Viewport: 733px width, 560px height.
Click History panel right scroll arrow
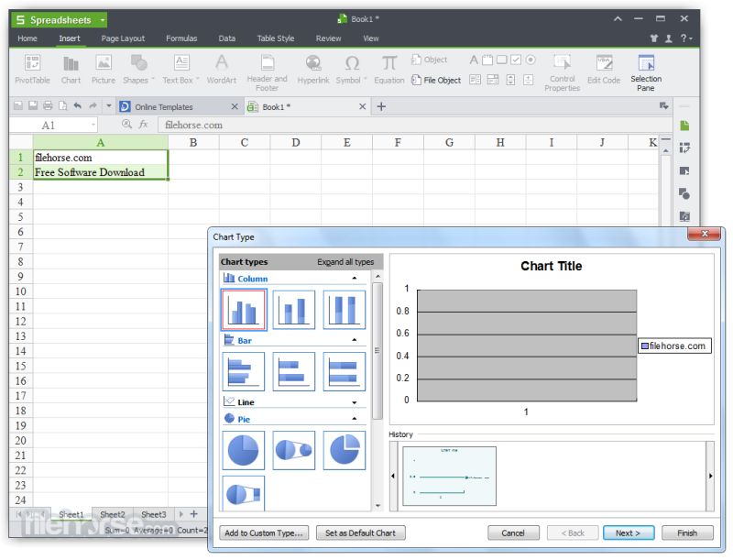[x=710, y=476]
